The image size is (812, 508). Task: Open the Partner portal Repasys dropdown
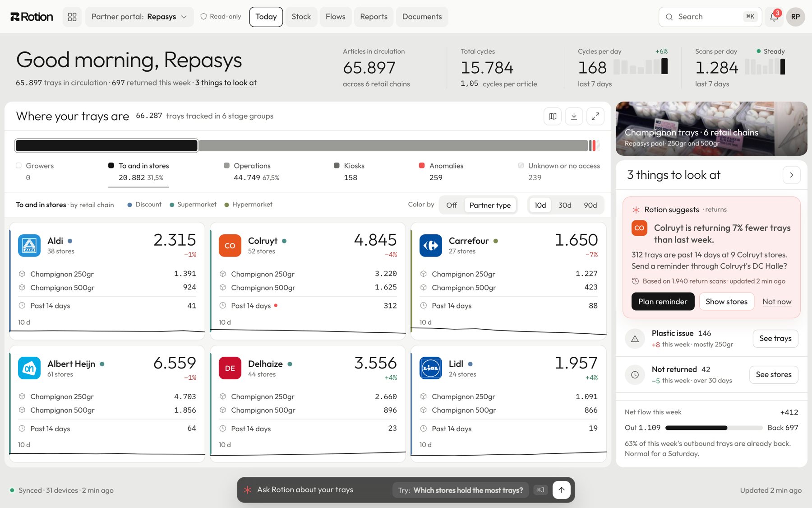(x=139, y=17)
